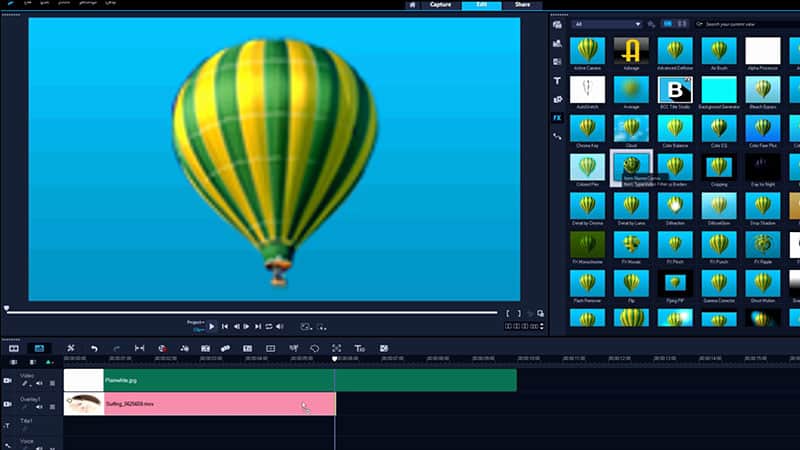Viewport: 800px width, 450px height.
Task: Open the Title library T icon
Action: point(557,81)
